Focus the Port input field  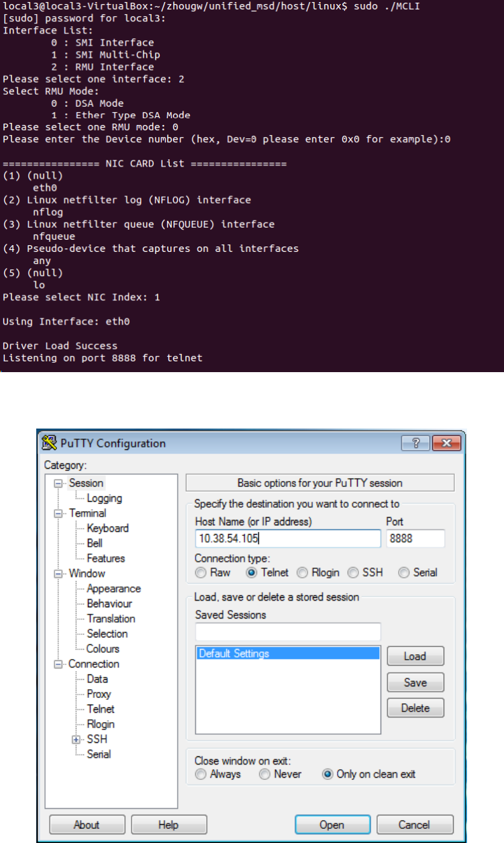coord(415,539)
